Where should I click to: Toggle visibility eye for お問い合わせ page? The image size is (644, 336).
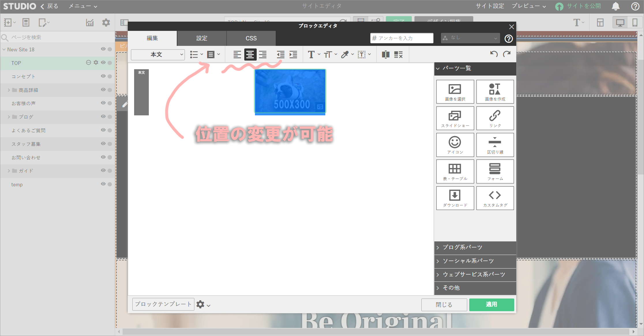[103, 157]
